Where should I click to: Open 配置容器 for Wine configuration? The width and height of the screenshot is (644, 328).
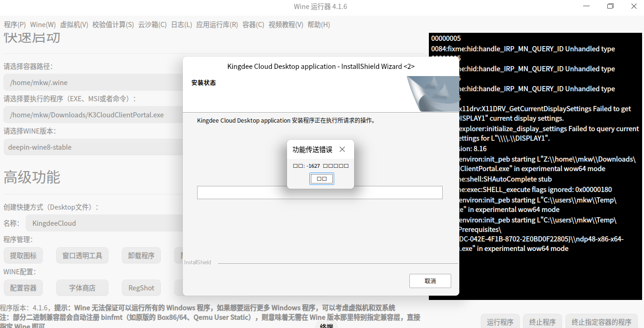23,288
